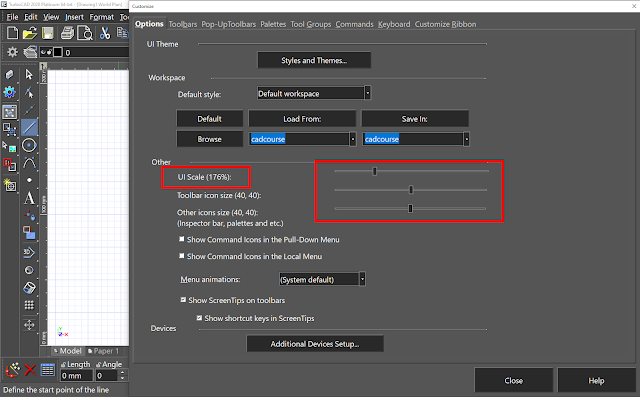Screen dimensions: 640x397
Task: Open Print Preview icon
Action: 85,33
